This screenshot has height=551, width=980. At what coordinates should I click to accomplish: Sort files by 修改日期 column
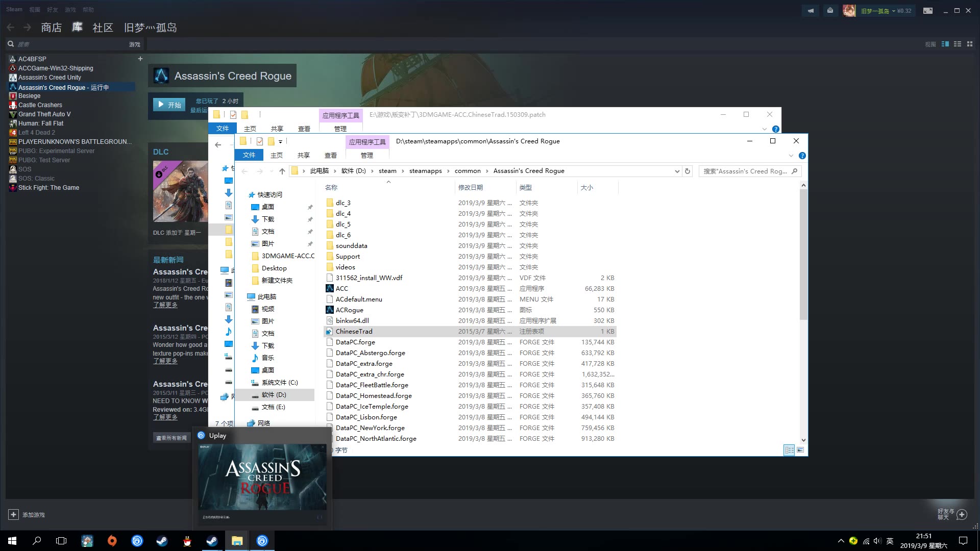471,187
